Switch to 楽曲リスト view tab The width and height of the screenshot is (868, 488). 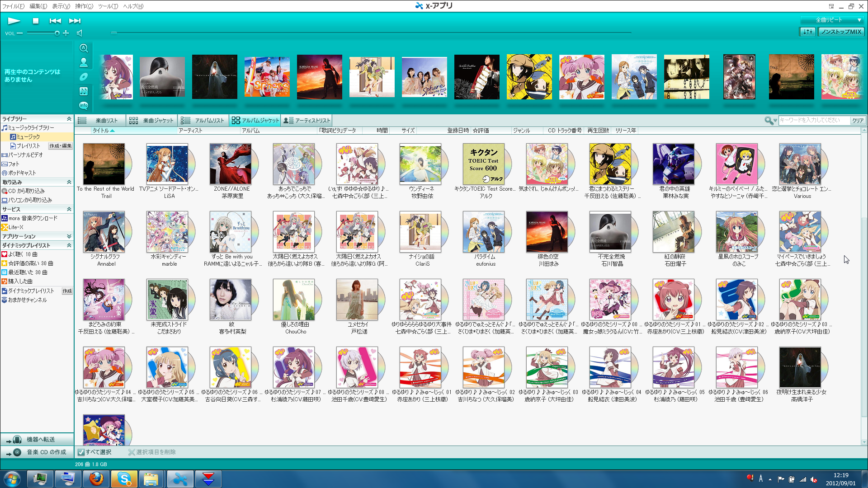tap(100, 120)
